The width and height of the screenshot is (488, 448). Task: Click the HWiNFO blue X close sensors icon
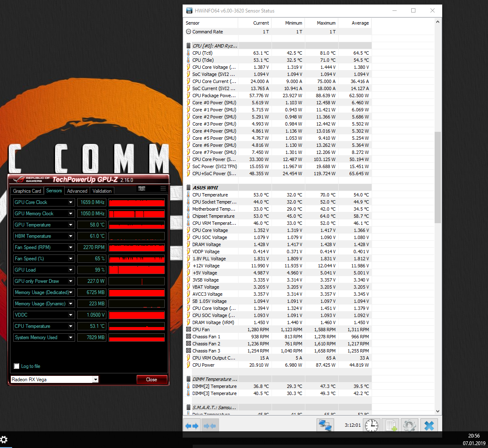[x=429, y=425]
